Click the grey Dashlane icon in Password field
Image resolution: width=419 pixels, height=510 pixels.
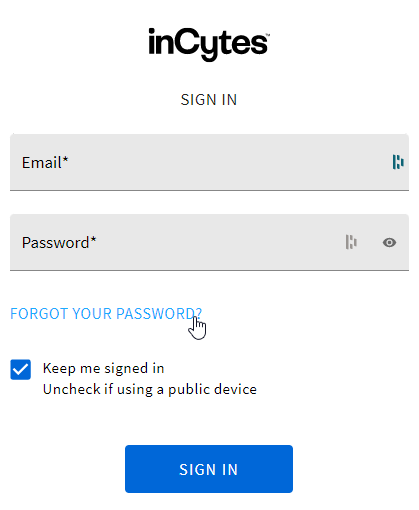pyautogui.click(x=351, y=242)
